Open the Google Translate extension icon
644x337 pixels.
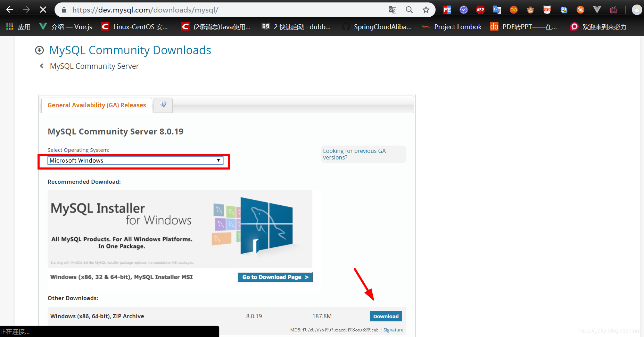point(497,10)
